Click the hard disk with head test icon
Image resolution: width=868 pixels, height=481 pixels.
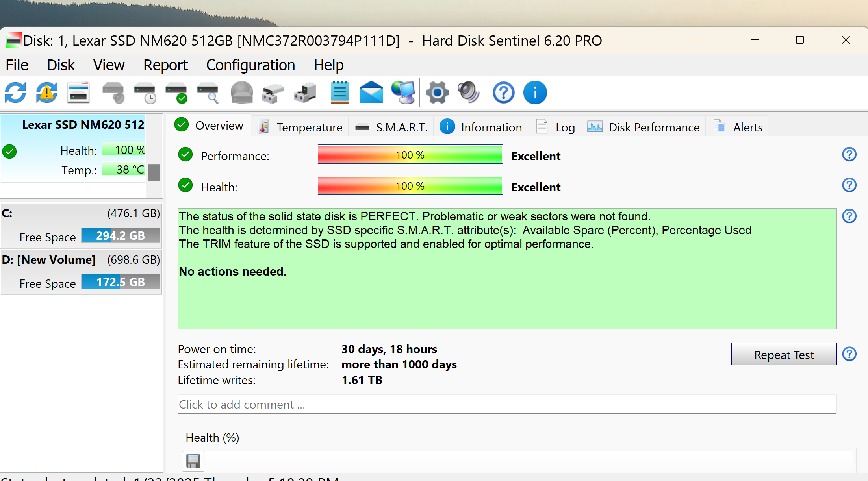113,93
